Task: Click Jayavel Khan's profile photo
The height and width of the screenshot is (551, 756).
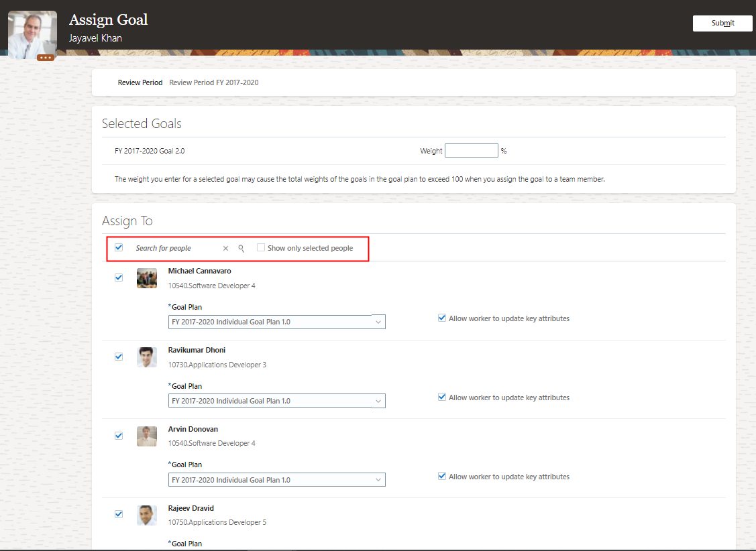Action: point(32,34)
